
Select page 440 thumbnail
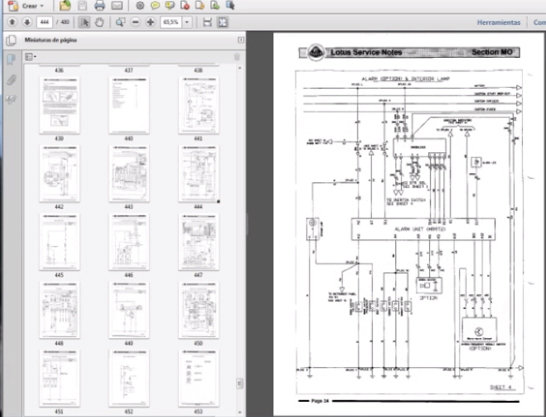coord(129,105)
